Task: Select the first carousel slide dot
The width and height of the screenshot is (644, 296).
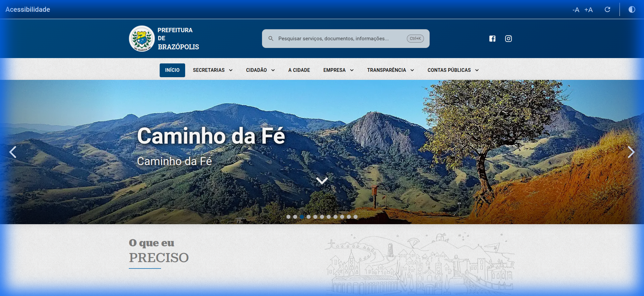Action: (288, 217)
